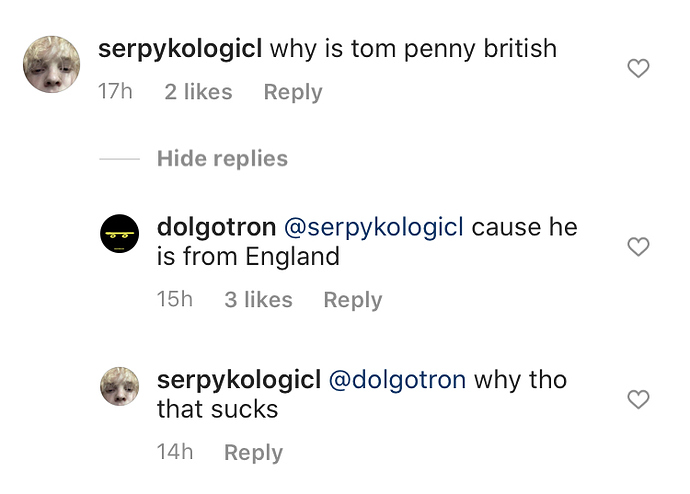View the 2 likes on top comment
690x494 pixels.
pos(198,92)
